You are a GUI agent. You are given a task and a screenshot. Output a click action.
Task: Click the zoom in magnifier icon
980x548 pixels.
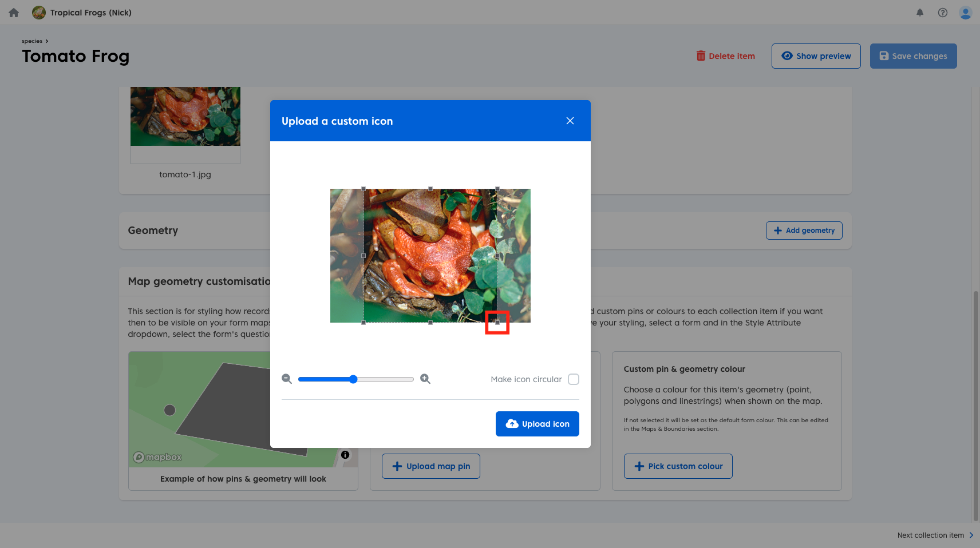pos(425,379)
